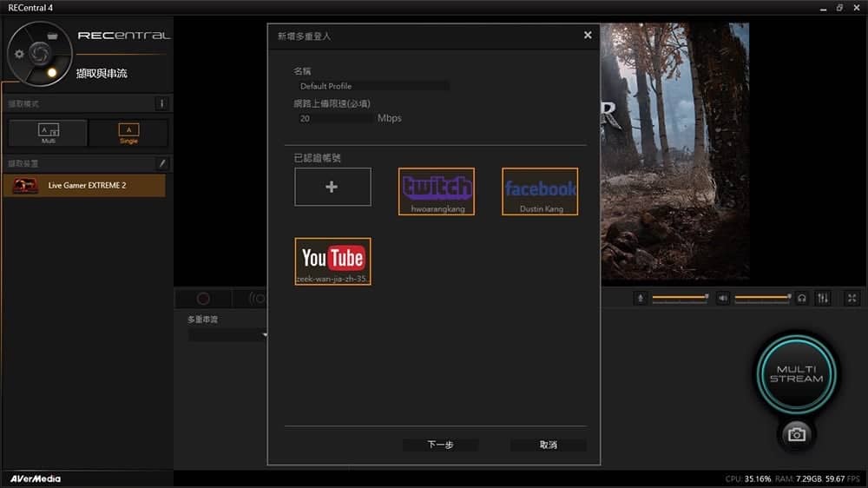Image resolution: width=868 pixels, height=488 pixels.
Task: Open the audio mixer settings icon
Action: (x=823, y=299)
